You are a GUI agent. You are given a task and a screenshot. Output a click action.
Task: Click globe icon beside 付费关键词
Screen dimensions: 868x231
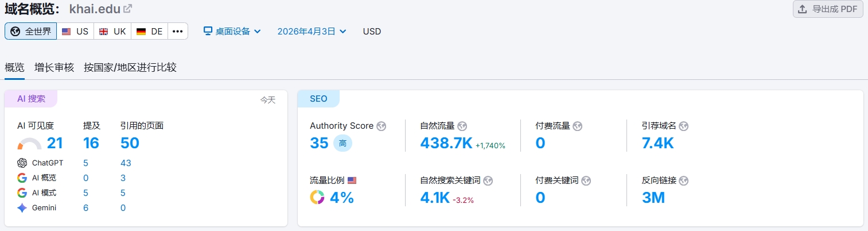586,180
